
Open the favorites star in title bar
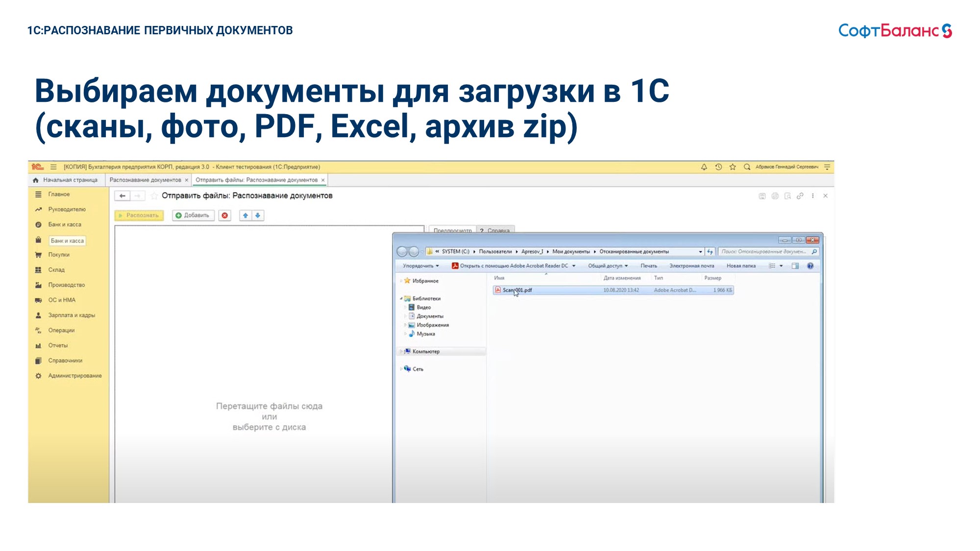tap(733, 167)
